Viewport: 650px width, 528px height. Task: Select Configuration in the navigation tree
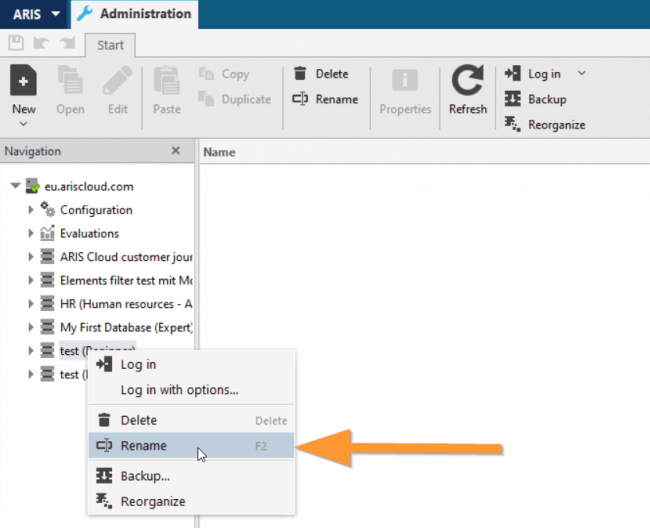[x=96, y=210]
